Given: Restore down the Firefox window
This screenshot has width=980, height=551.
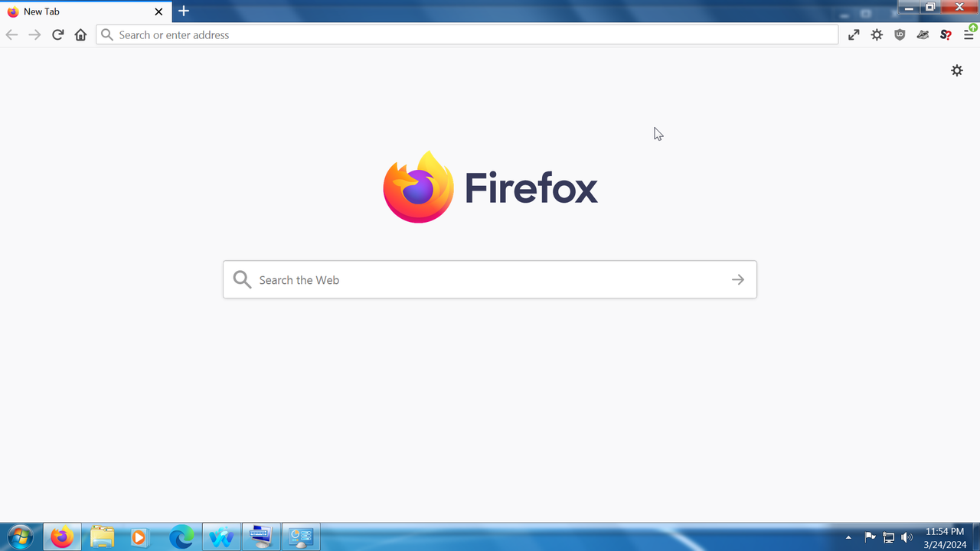Looking at the screenshot, I should tap(930, 7).
